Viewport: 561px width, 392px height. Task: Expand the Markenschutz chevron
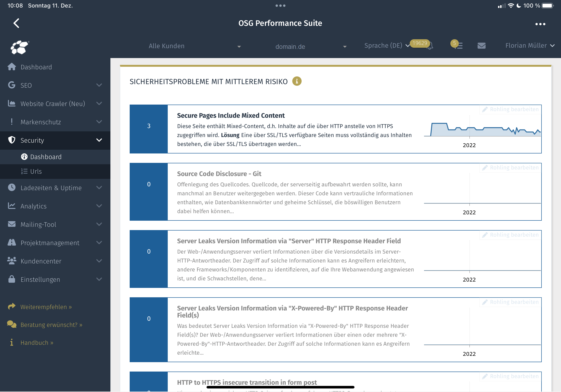[x=99, y=122]
